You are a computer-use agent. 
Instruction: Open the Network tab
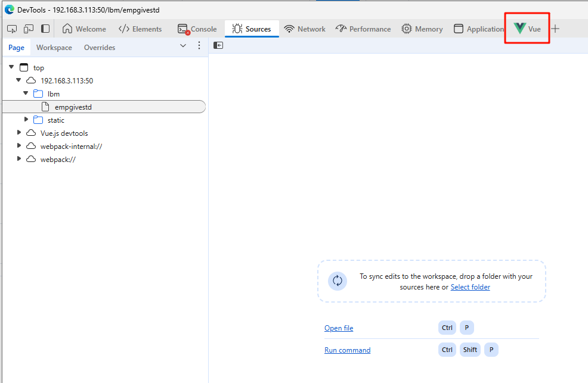point(305,29)
